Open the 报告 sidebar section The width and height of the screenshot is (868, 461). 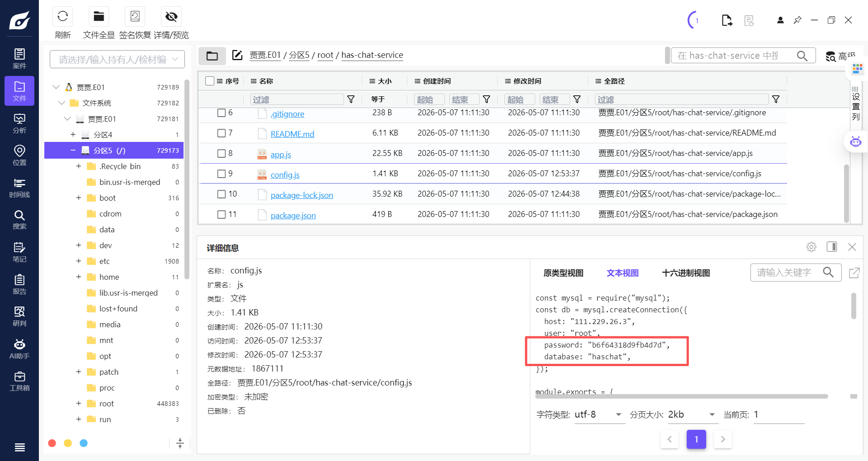tap(19, 284)
